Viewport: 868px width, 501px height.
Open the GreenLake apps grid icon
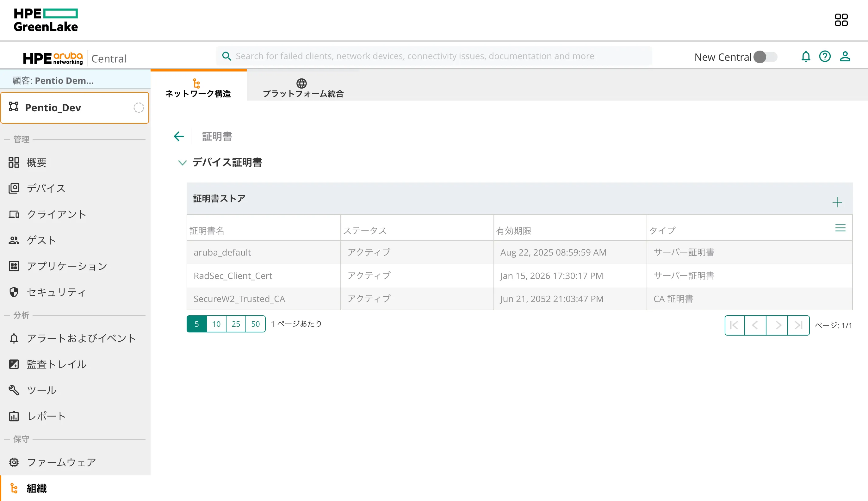click(841, 20)
